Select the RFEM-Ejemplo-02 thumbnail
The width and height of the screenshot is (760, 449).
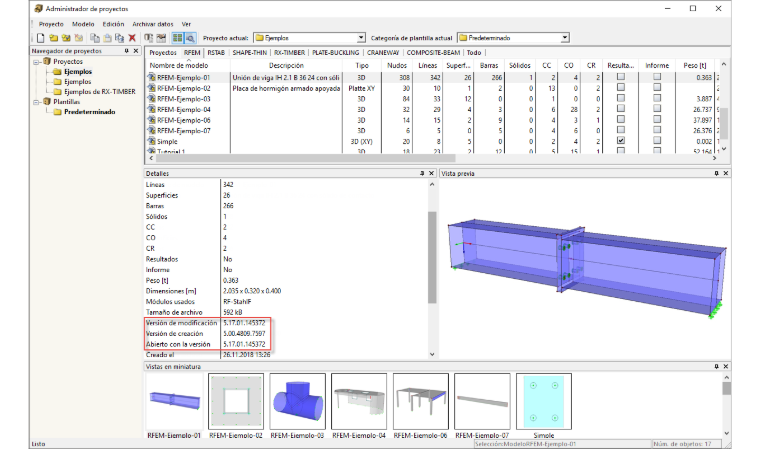click(236, 401)
